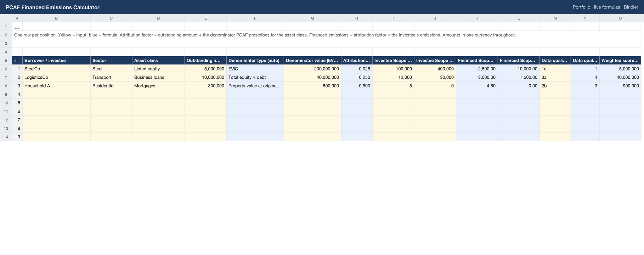Select the '3,000.00' financed emissions cell
The height and width of the screenshot is (255, 644).
coord(477,77)
